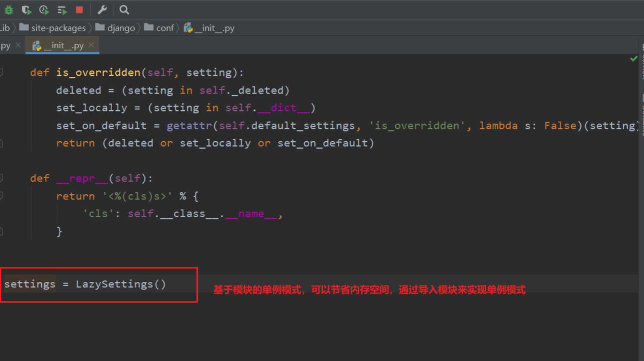The image size is (644, 361).
Task: Run with coverage using shield icon
Action: (x=26, y=9)
